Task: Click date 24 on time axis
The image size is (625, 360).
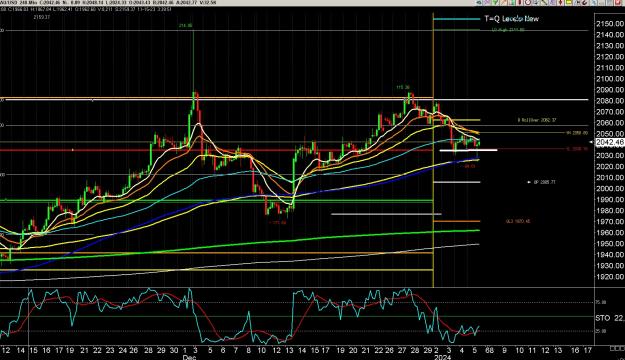Action: coord(123,350)
